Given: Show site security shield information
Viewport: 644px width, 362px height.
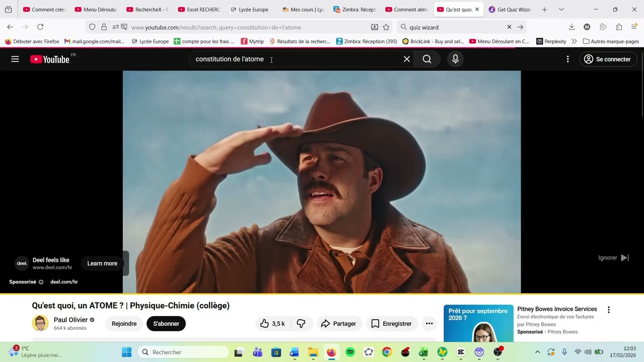Looking at the screenshot, I should tap(92, 27).
